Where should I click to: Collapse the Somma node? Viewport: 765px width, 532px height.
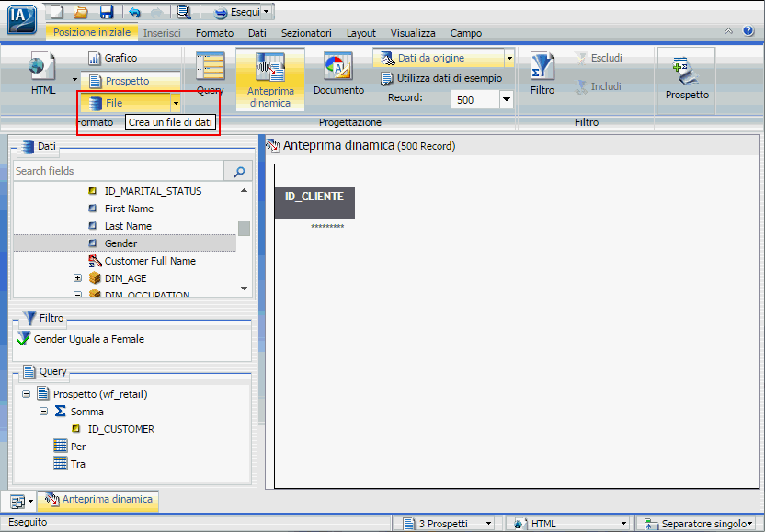pyautogui.click(x=44, y=411)
